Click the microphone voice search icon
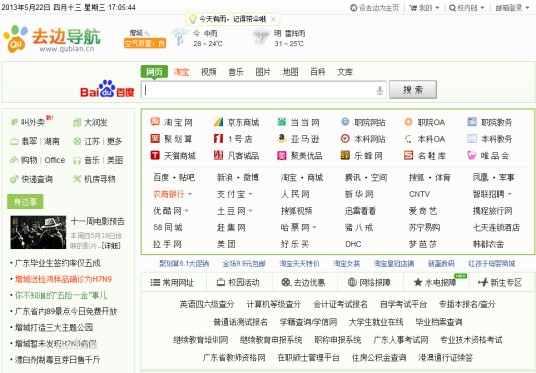This screenshot has height=373, width=536. point(379,90)
